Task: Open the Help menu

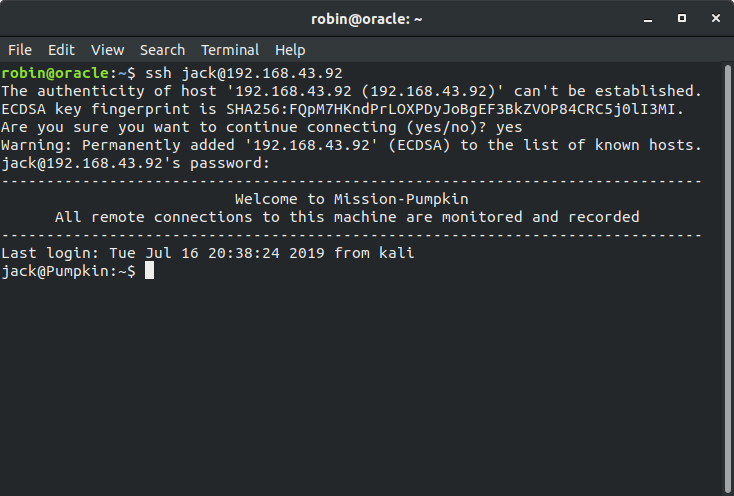Action: click(x=290, y=50)
